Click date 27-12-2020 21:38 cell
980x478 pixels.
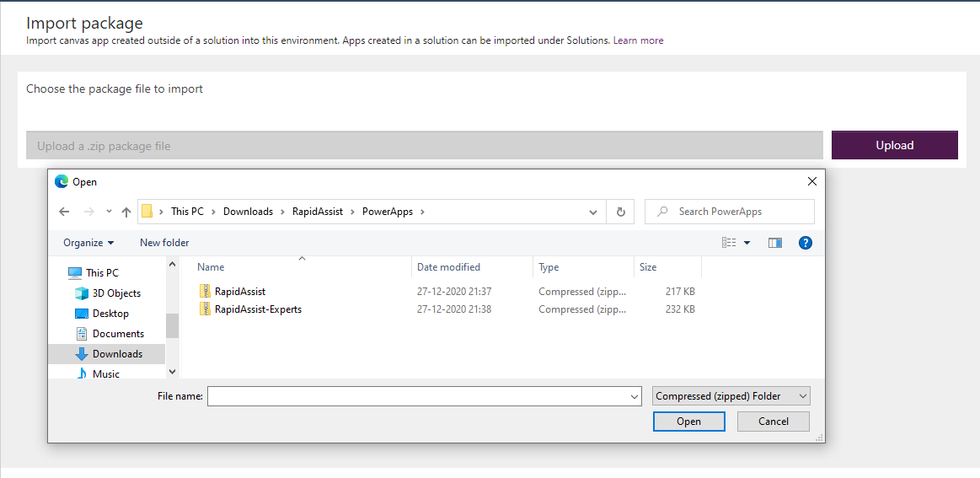454,309
